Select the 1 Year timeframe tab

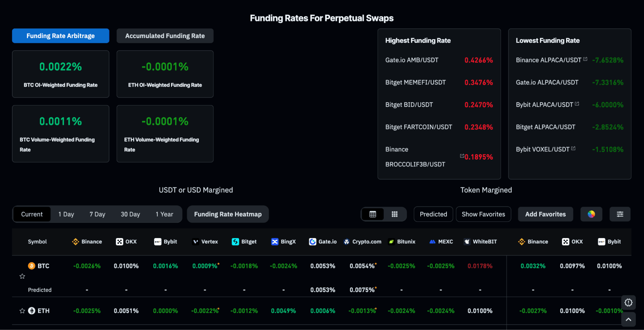click(164, 214)
